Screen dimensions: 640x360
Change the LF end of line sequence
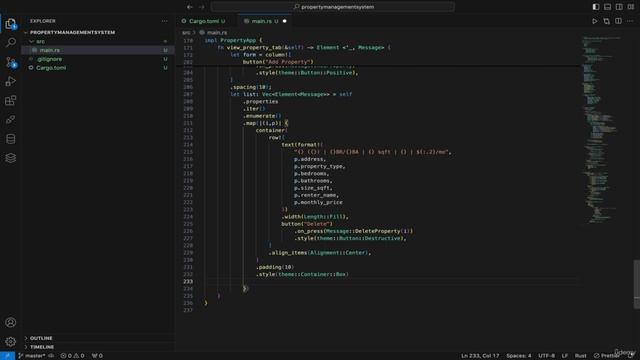click(x=564, y=356)
